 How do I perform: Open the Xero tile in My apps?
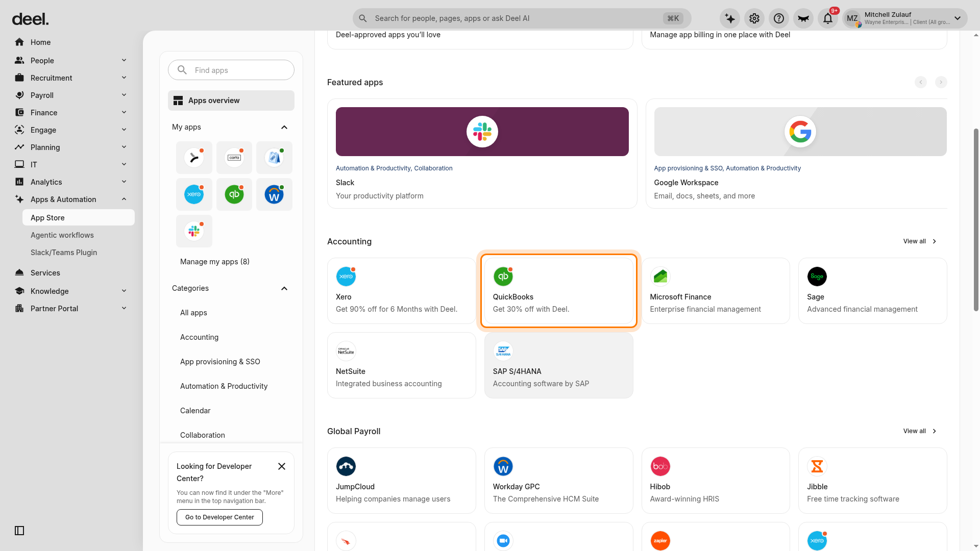(194, 194)
